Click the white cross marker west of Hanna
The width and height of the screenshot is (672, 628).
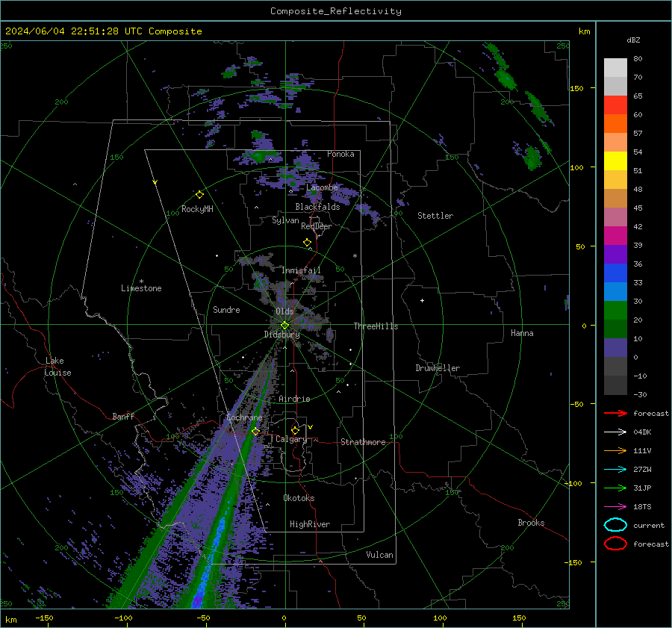tap(422, 300)
